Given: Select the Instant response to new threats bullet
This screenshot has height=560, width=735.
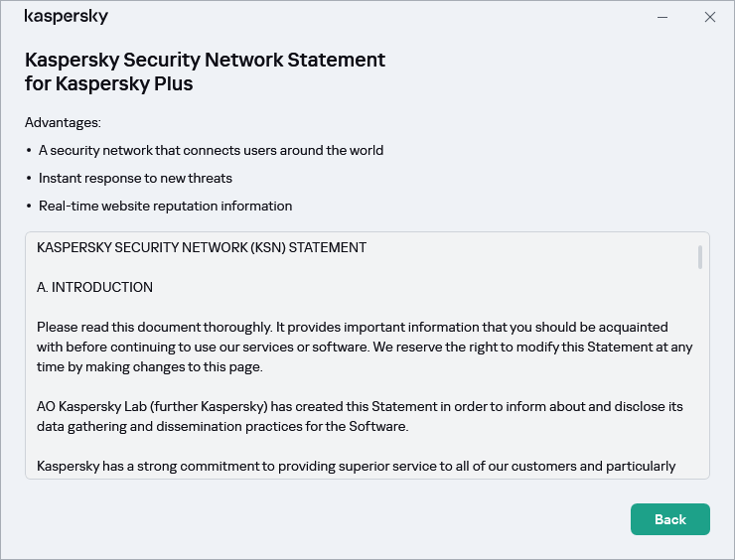Looking at the screenshot, I should [x=135, y=179].
